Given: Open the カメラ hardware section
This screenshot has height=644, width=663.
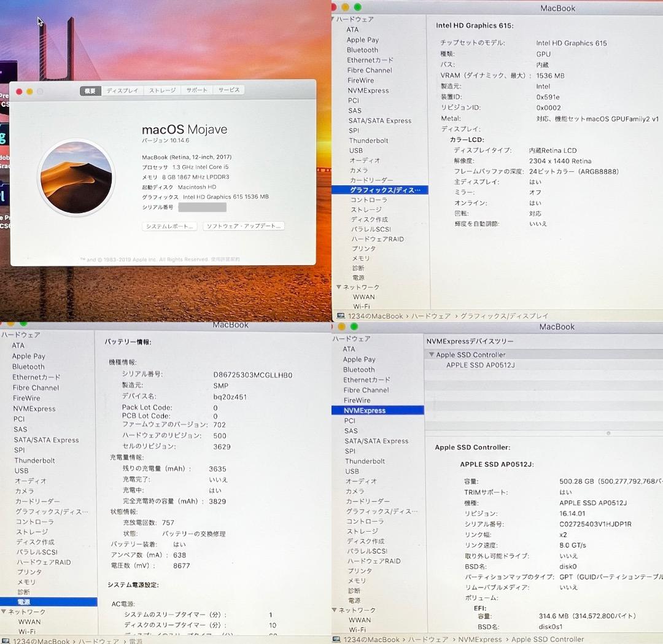Looking at the screenshot, I should [x=357, y=170].
